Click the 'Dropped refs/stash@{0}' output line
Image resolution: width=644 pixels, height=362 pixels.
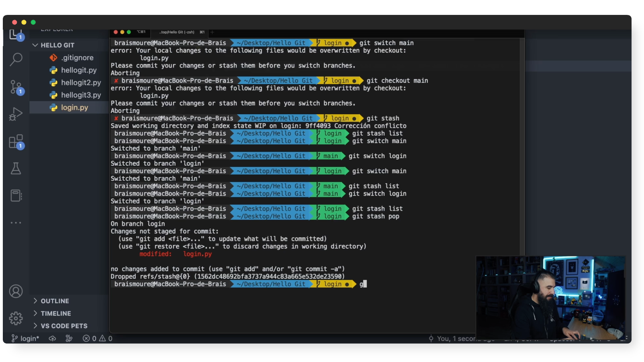[x=228, y=276]
